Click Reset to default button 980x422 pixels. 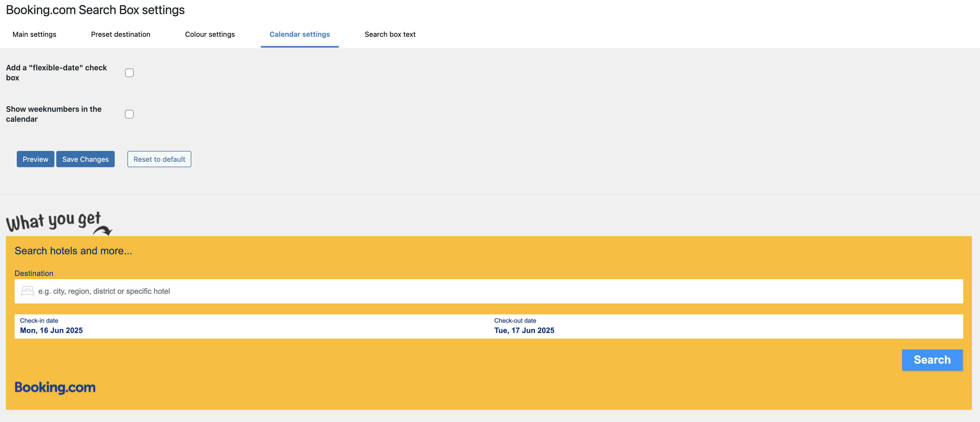(159, 159)
